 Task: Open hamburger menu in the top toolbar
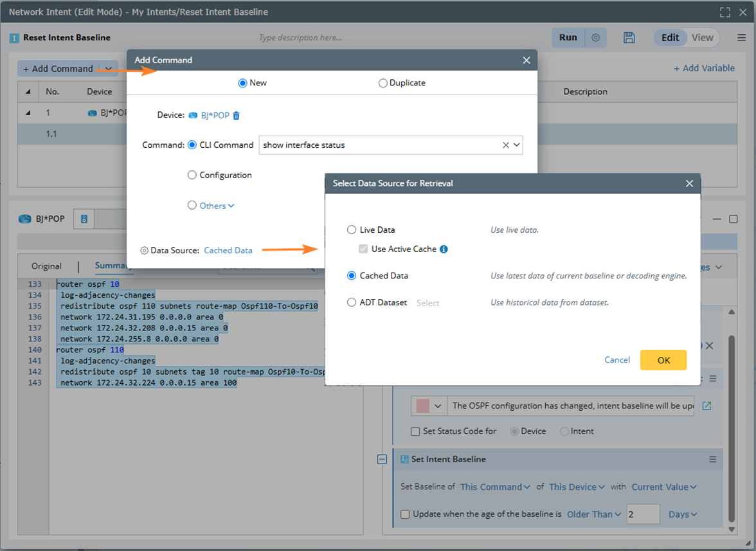click(x=741, y=38)
